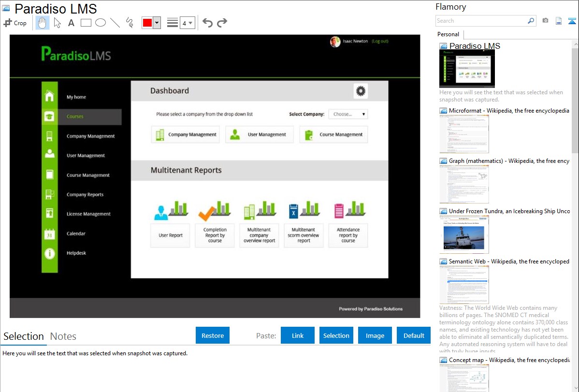Select the ellipse drawing tool
579x392 pixels.
coord(101,23)
